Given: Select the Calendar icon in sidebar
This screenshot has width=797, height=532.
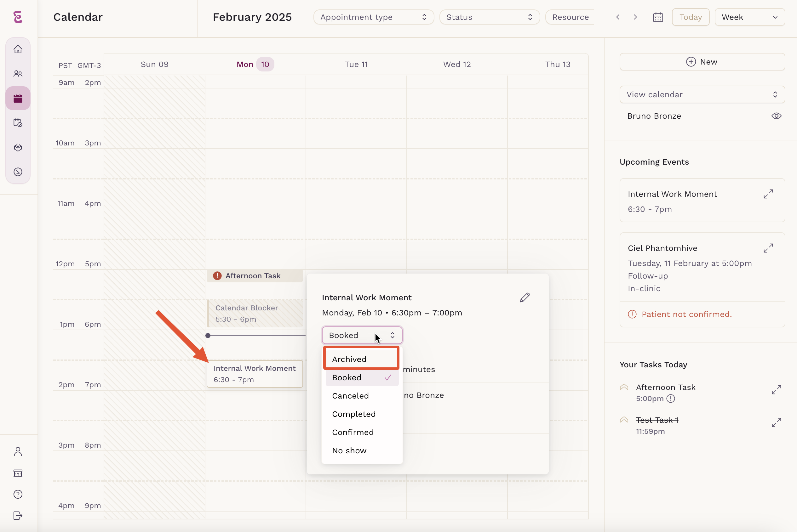Looking at the screenshot, I should point(18,99).
